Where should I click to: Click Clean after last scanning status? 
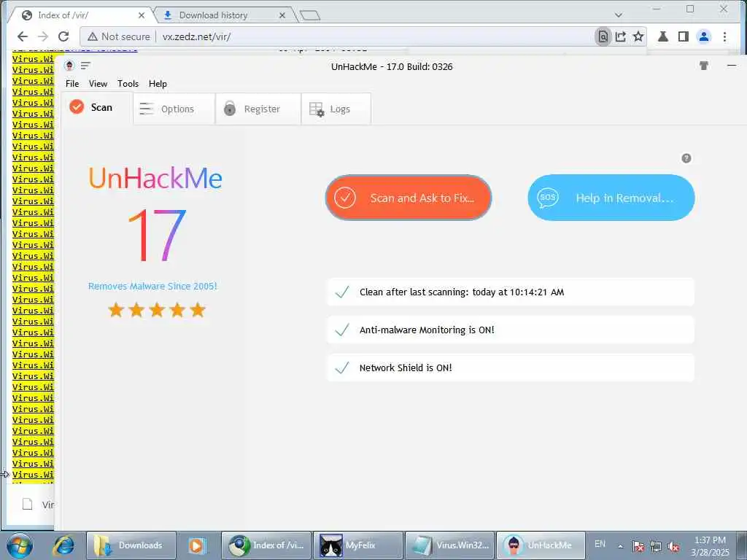tap(510, 292)
